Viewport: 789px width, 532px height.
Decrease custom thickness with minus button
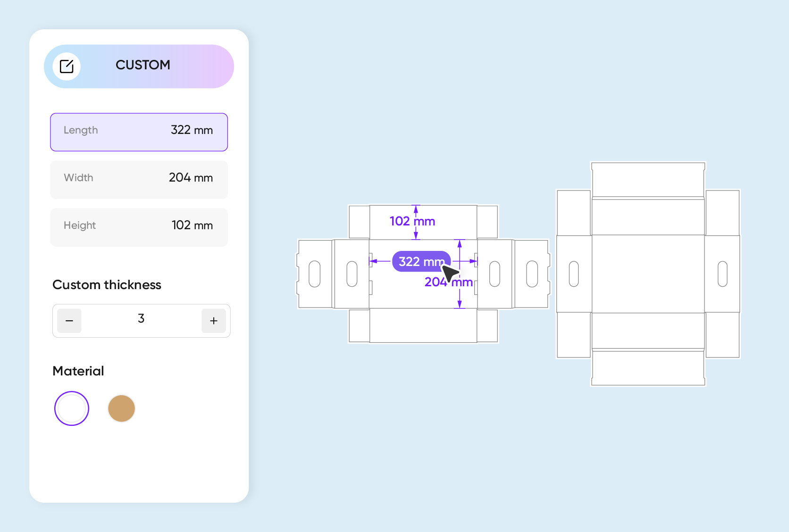69,321
